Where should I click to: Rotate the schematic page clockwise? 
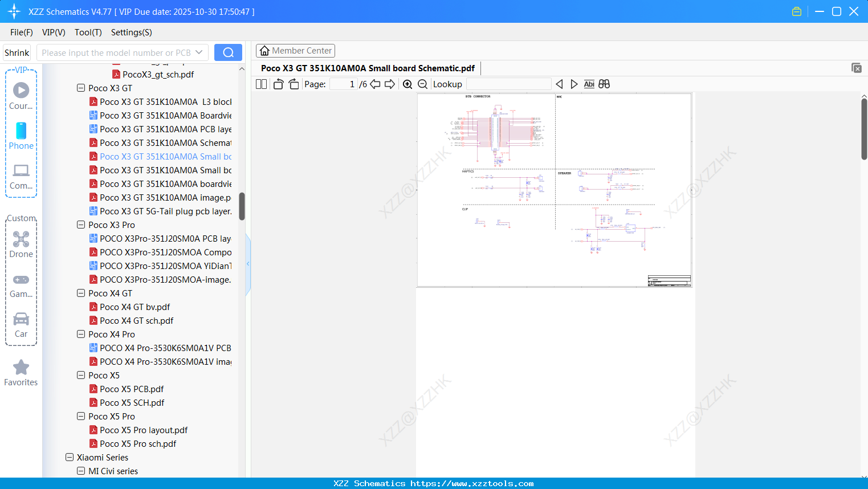pos(293,83)
